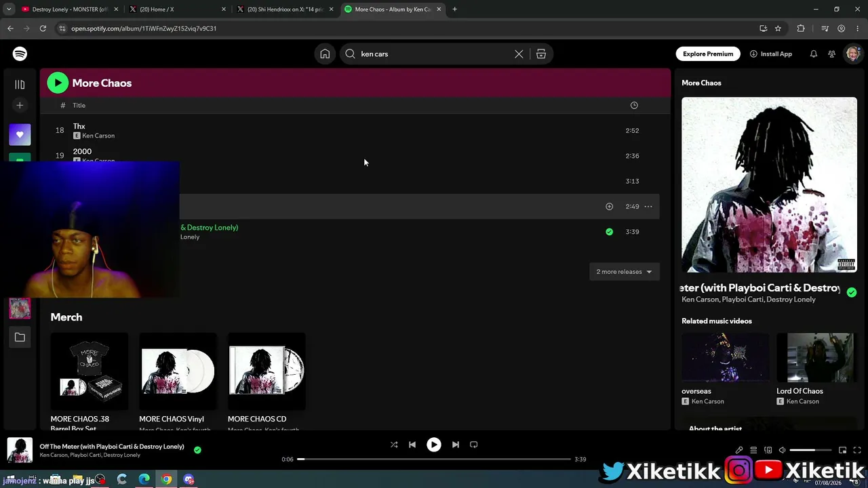The image size is (868, 488).
Task: Toggle shuffle in the player bar
Action: pos(394,445)
